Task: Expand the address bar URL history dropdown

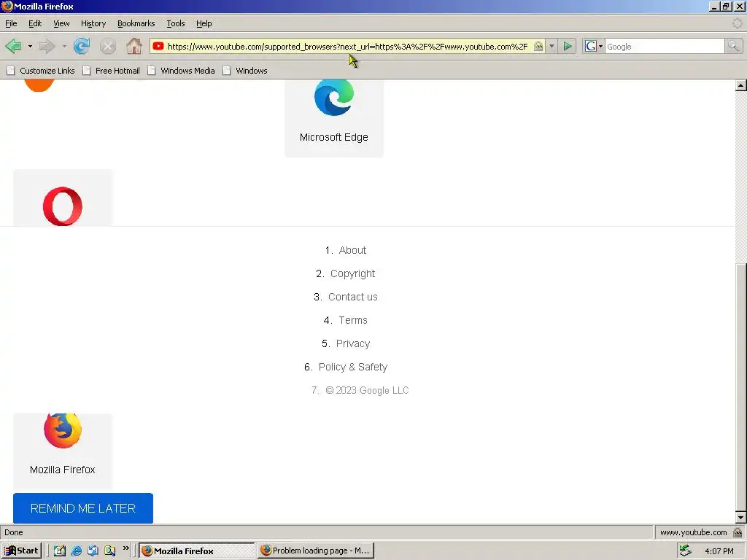Action: point(551,46)
